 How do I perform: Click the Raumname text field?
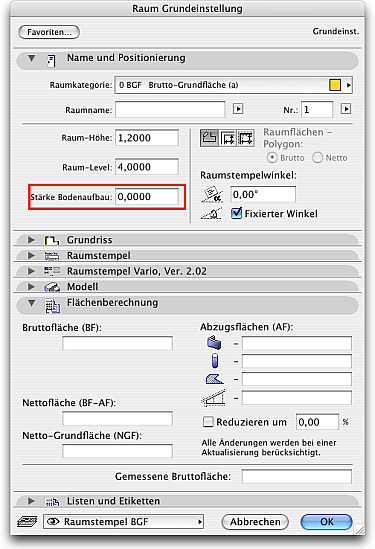click(x=170, y=110)
